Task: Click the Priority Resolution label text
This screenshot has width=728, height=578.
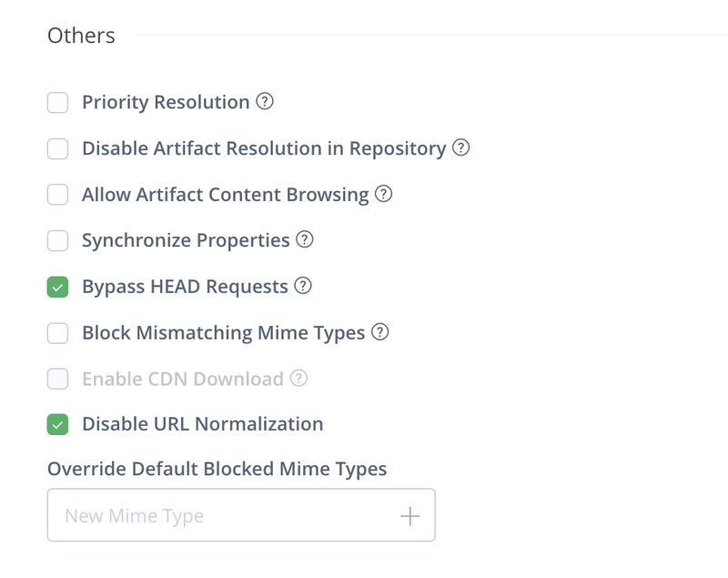Action: pyautogui.click(x=166, y=103)
